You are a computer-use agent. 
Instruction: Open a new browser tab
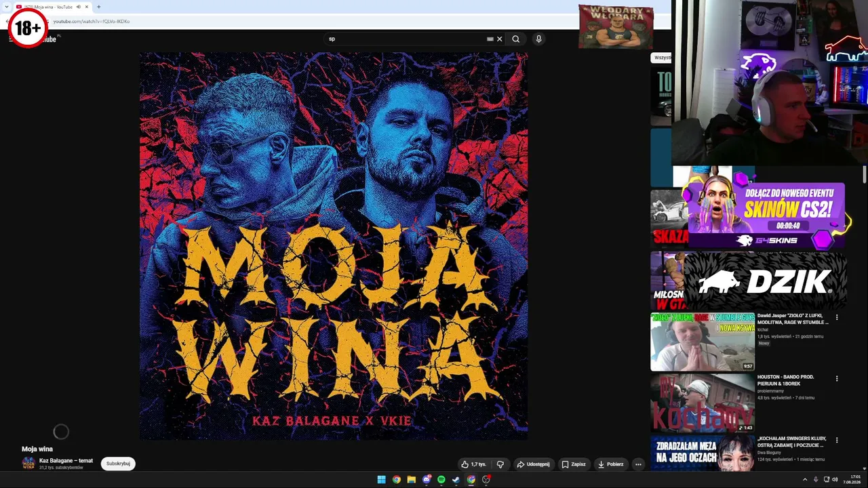[x=98, y=7]
